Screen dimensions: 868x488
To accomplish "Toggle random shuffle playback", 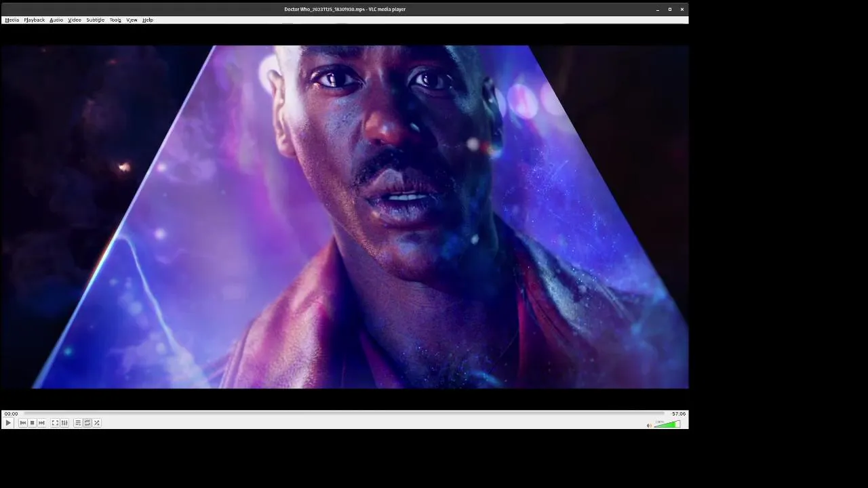I will click(x=97, y=423).
